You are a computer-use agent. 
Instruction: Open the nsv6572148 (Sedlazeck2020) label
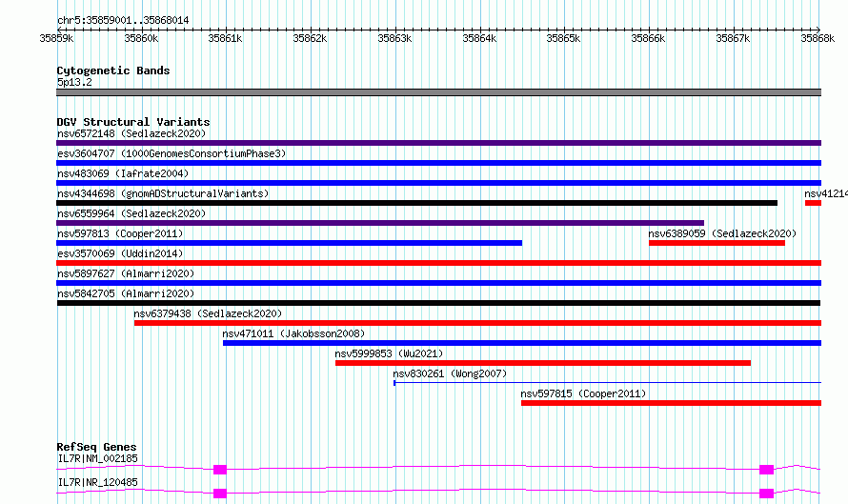[131, 133]
